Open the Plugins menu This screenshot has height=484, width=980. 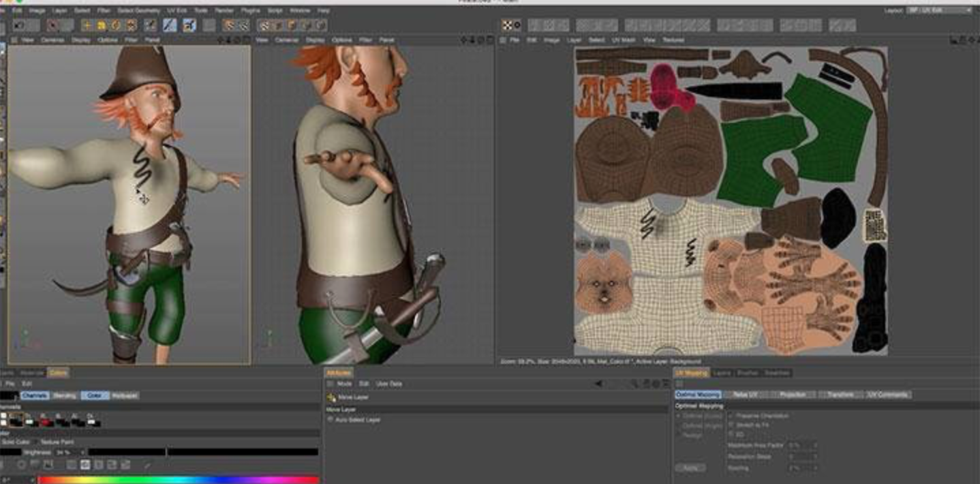point(250,11)
